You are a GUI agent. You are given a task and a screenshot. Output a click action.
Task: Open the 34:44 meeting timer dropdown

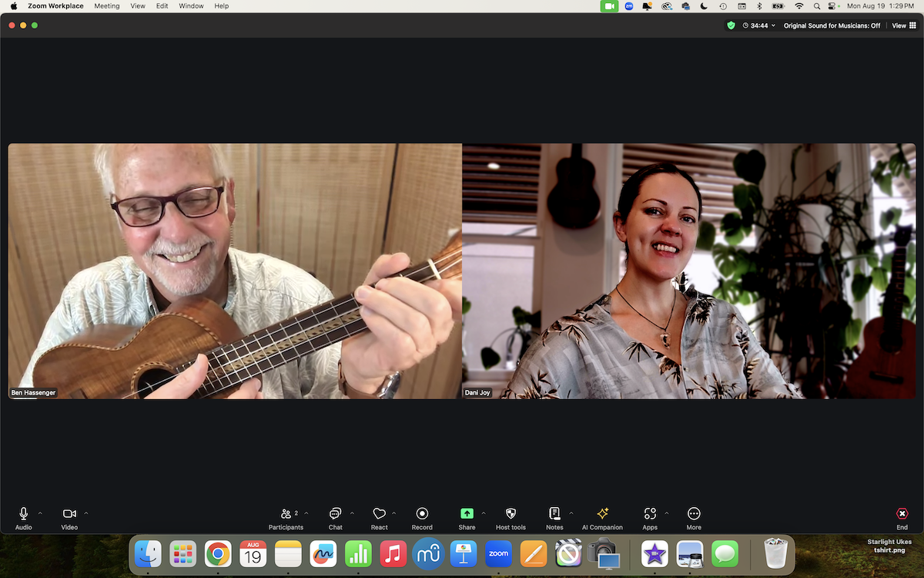(759, 25)
